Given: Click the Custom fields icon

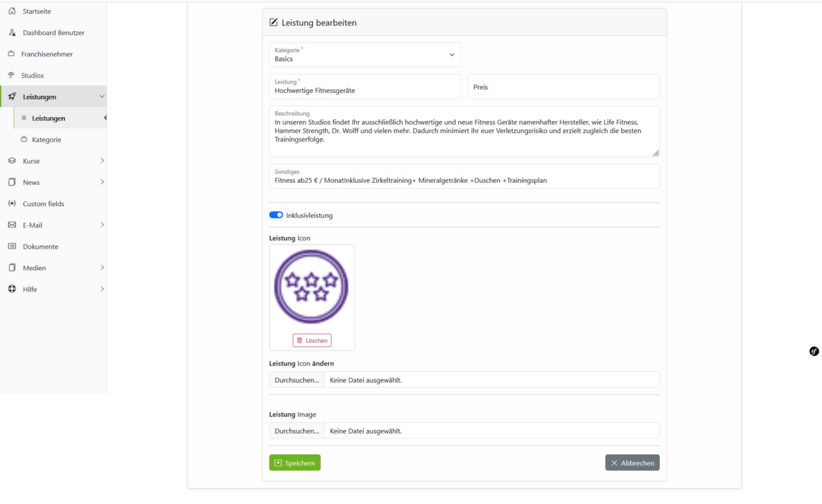Looking at the screenshot, I should coord(12,203).
